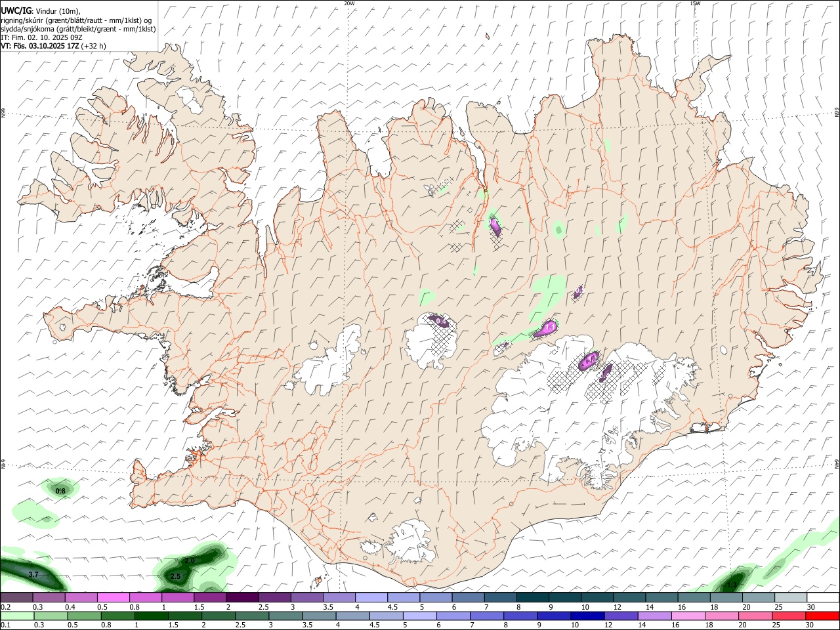The height and width of the screenshot is (630, 840).
Task: Click the '1.3' rain value over the sea
Action: click(733, 584)
